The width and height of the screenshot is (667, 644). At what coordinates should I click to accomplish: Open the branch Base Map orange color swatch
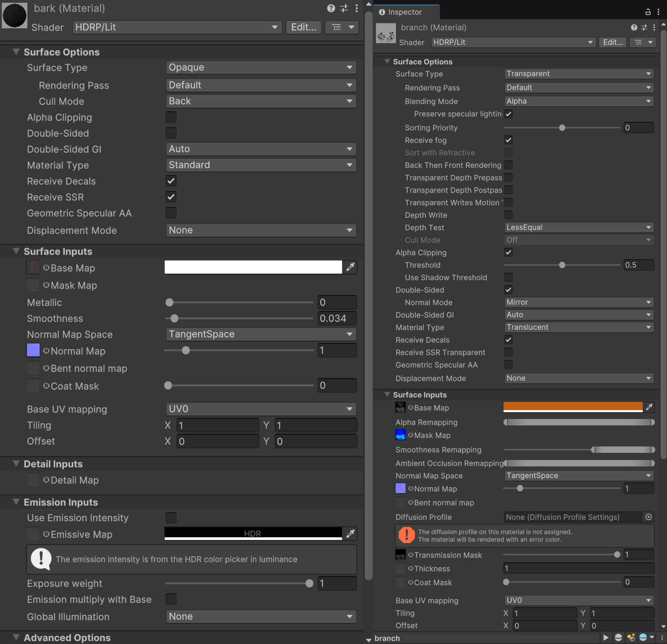tap(573, 407)
